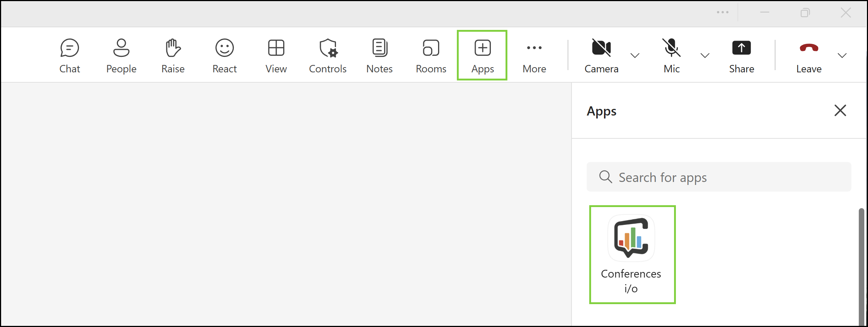Screen dimensions: 868x327
Task: Expand the Camera options chevron
Action: (635, 56)
